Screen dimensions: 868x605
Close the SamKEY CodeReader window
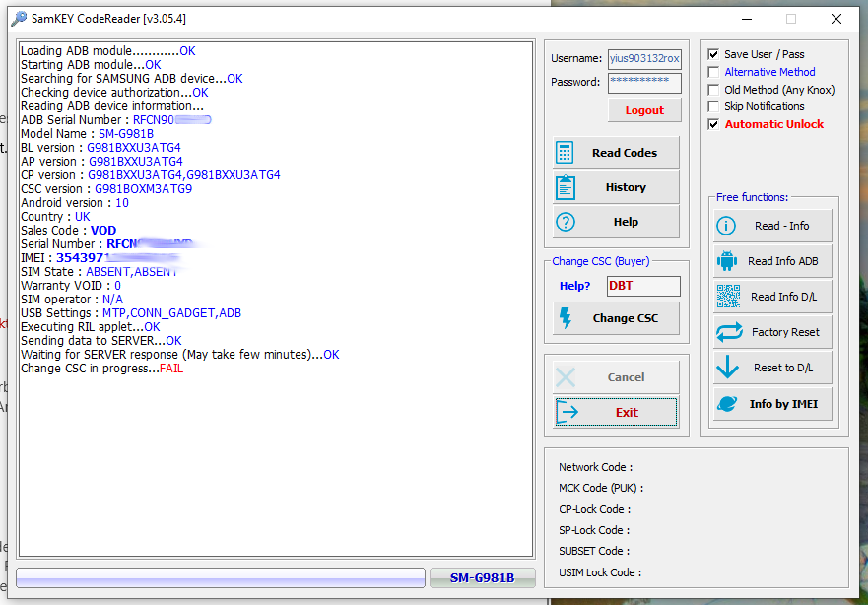[835, 19]
